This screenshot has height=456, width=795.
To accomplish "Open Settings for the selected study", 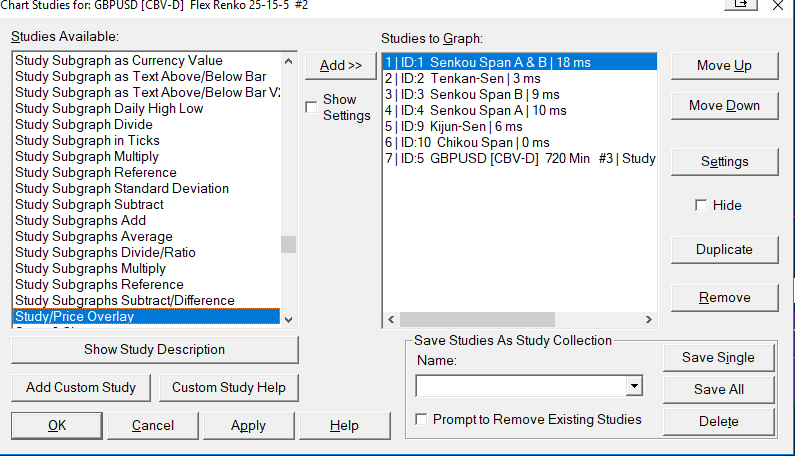I will 725,162.
